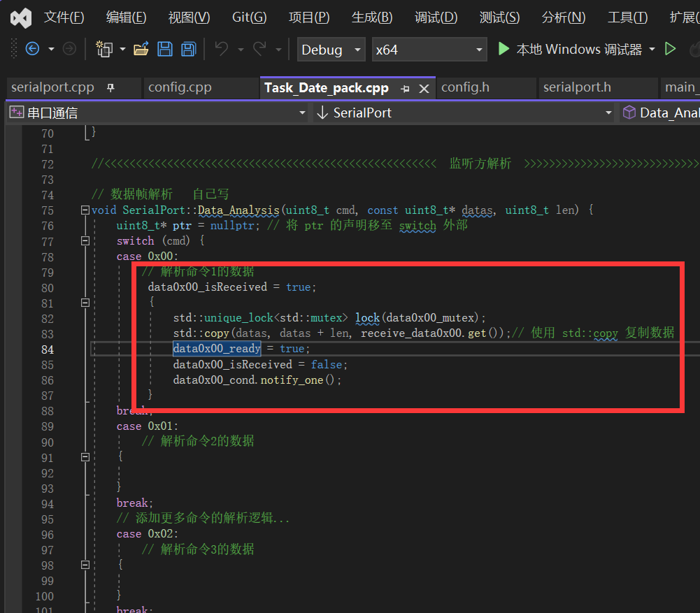Open the 调试(D) menu
Image resolution: width=700 pixels, height=613 pixels.
click(436, 18)
